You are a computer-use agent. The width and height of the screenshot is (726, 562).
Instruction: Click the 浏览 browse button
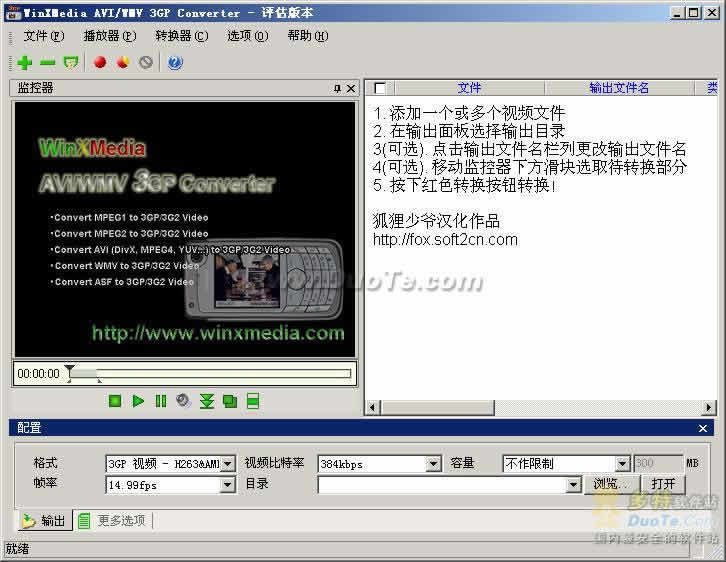611,484
